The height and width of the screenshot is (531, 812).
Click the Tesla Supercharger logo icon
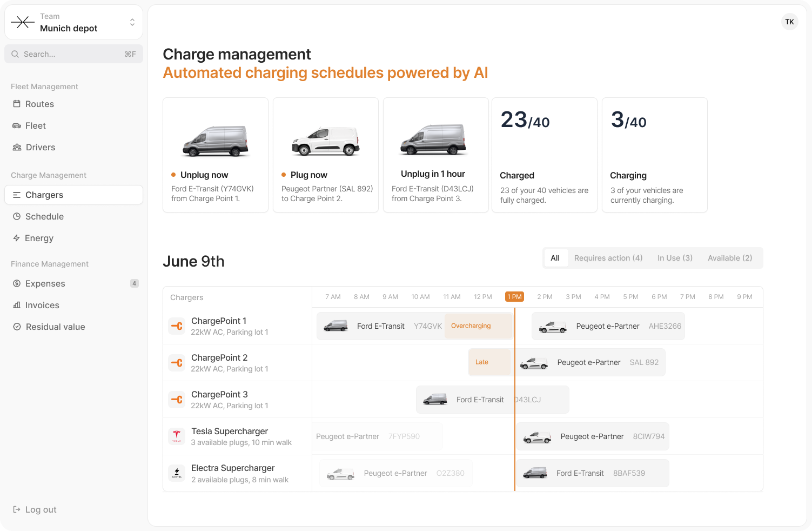(177, 436)
